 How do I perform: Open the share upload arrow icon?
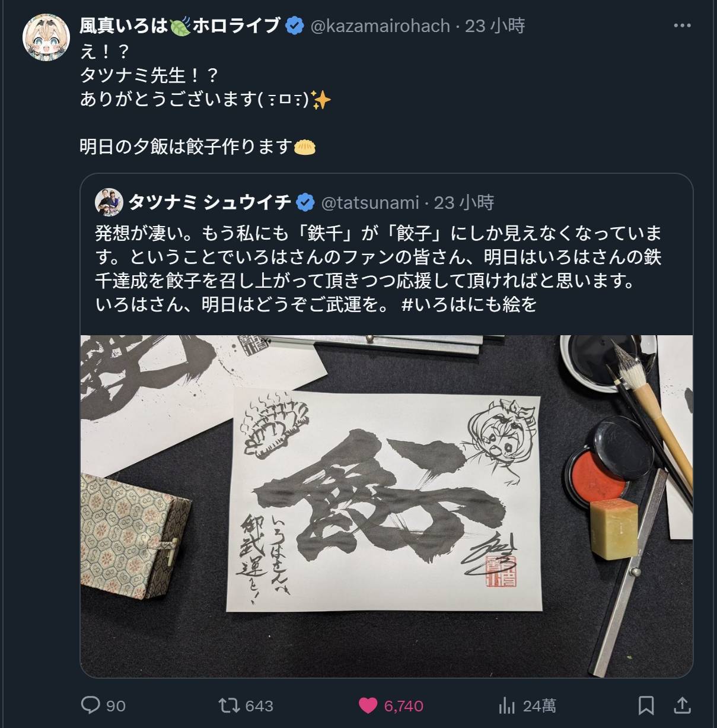point(683,705)
